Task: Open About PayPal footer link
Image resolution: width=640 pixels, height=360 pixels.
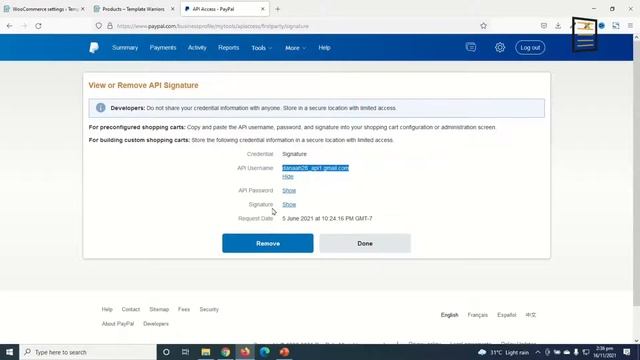Action: coord(118,324)
